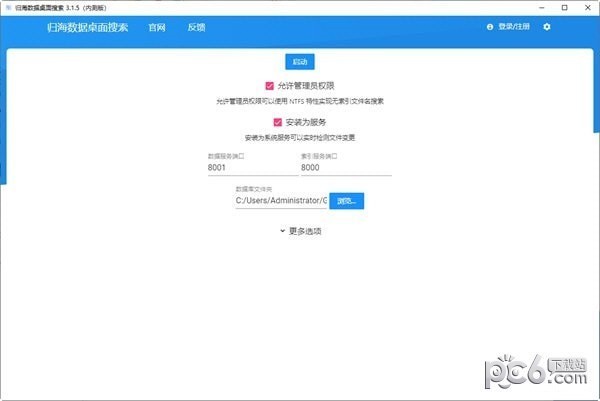600x401 pixels.
Task: Click the user account avatar icon
Action: pyautogui.click(x=490, y=27)
